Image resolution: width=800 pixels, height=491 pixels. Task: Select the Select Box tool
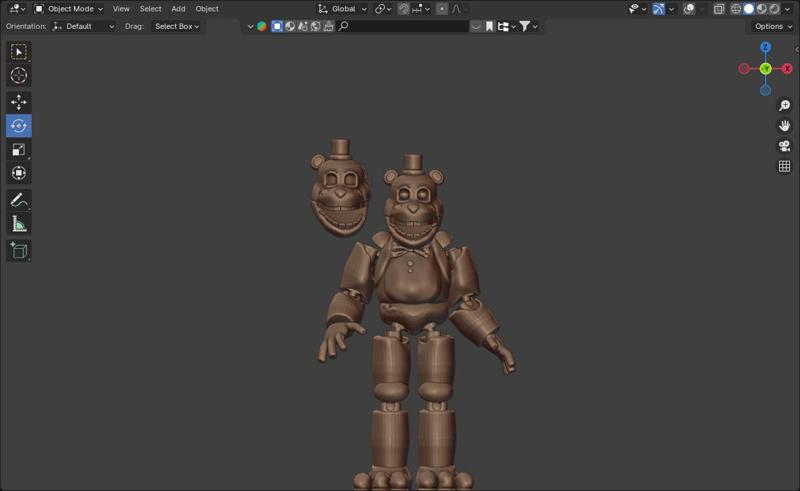(19, 52)
